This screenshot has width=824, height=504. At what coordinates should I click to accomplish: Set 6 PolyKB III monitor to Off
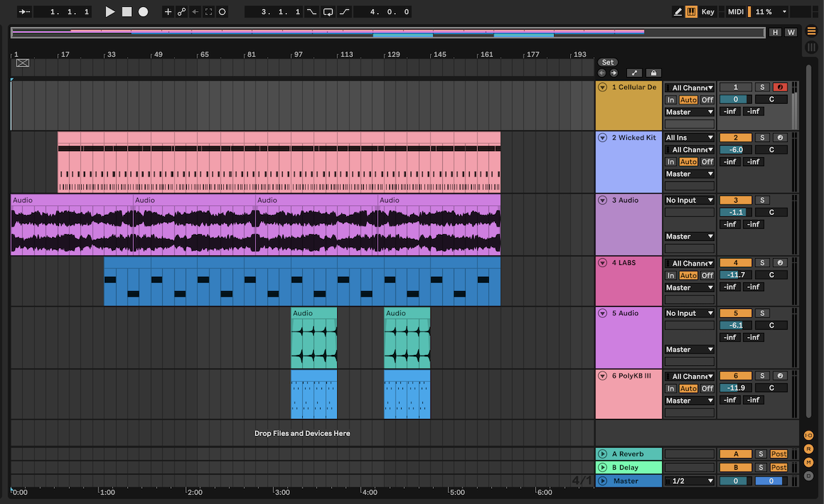coord(707,389)
